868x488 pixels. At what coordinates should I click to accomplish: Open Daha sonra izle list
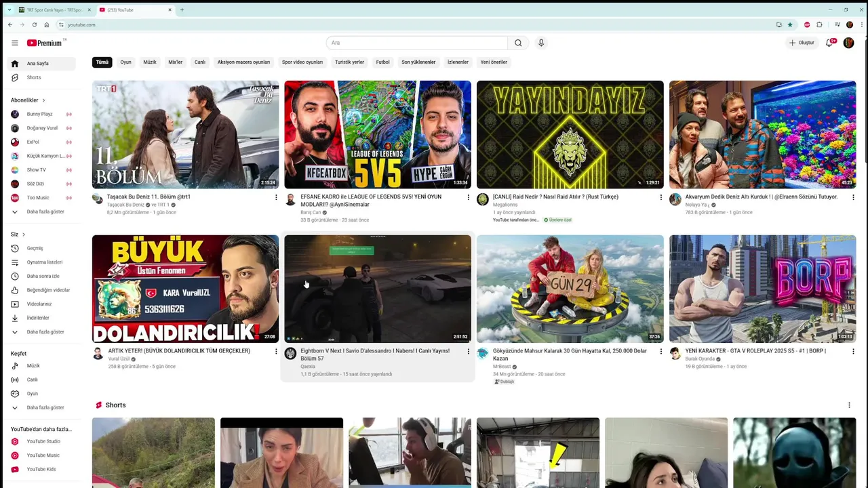tap(41, 276)
